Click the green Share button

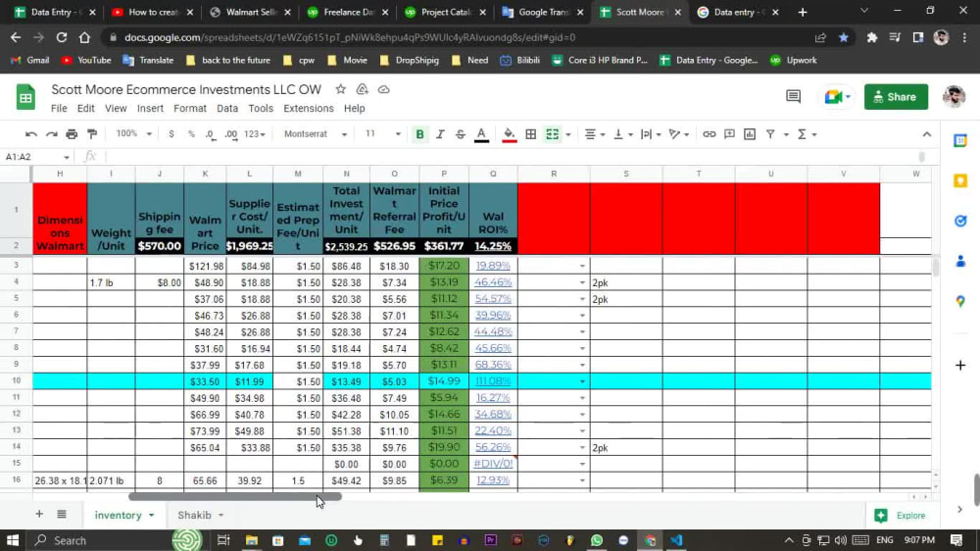(x=896, y=97)
